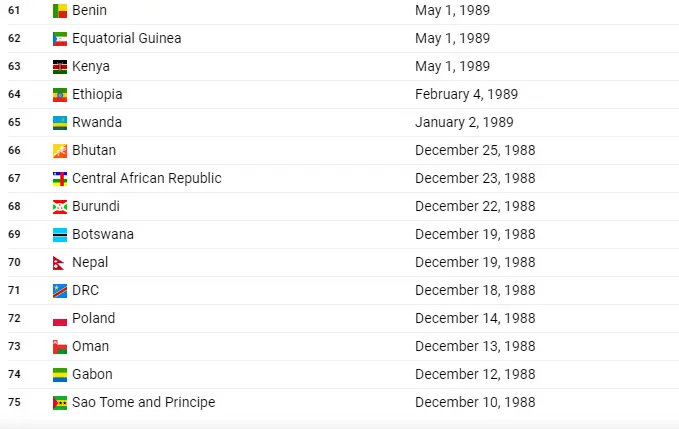
Task: Select the January 2, 1989 date
Action: tap(464, 122)
